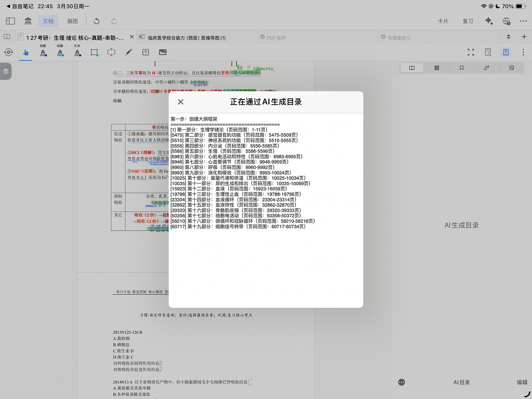
Task: Expand the tab list sort arrows
Action: [508, 37]
